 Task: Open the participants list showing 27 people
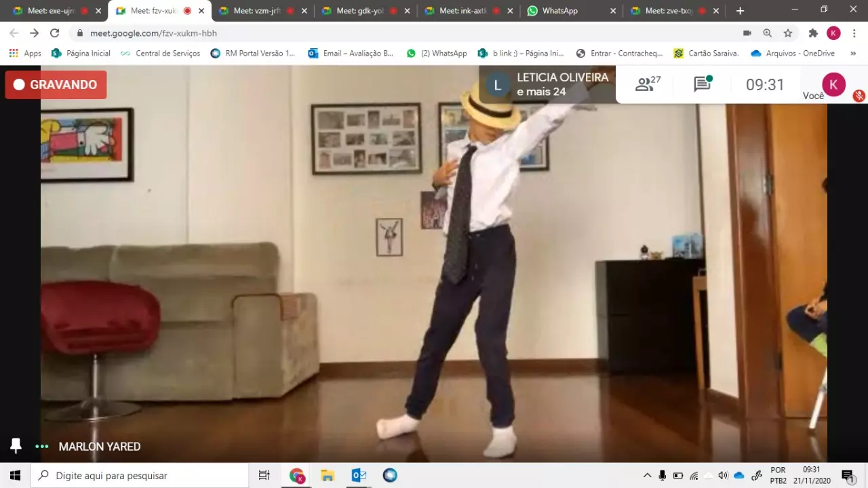coord(648,84)
